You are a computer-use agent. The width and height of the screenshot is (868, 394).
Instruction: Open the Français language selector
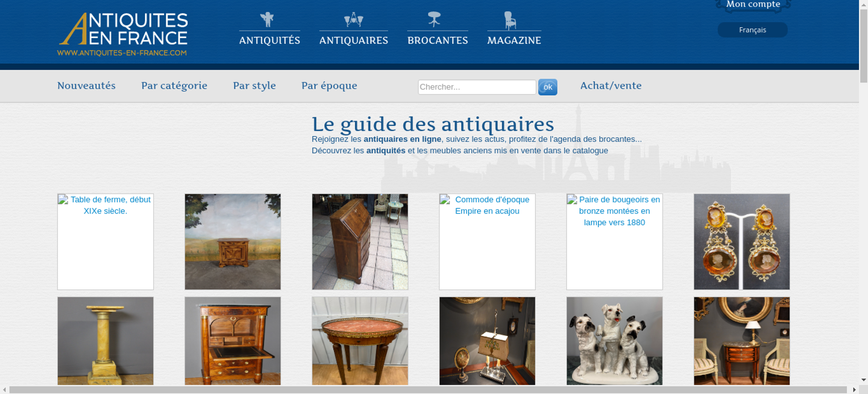click(x=752, y=30)
